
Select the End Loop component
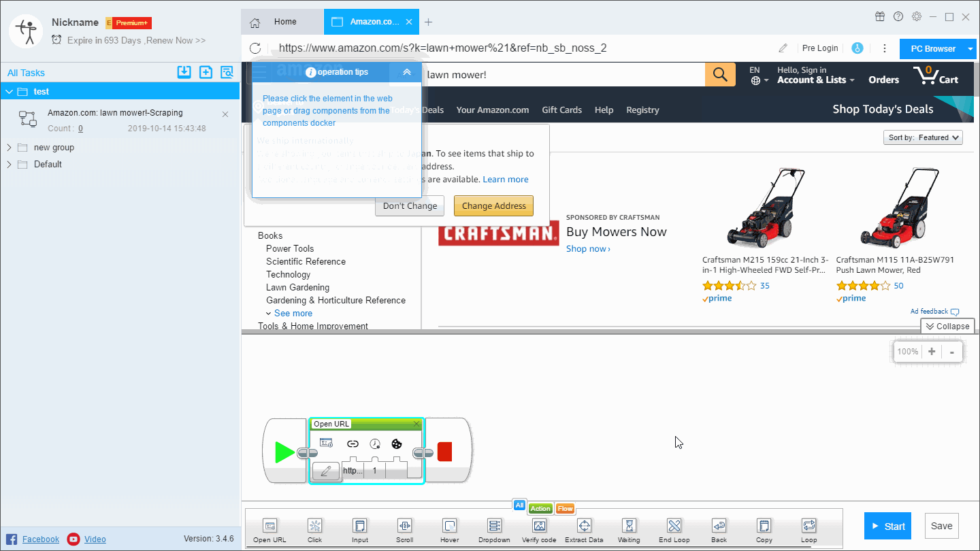tap(674, 526)
